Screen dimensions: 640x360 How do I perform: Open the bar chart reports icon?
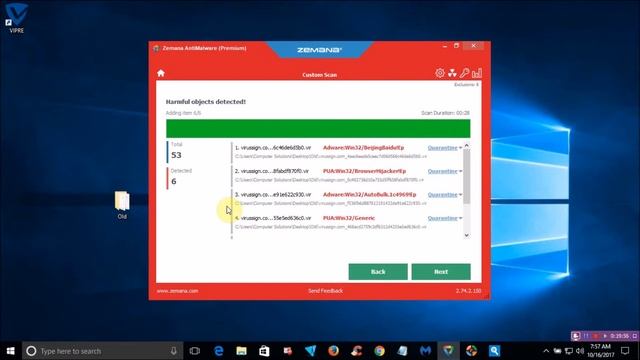tap(477, 73)
